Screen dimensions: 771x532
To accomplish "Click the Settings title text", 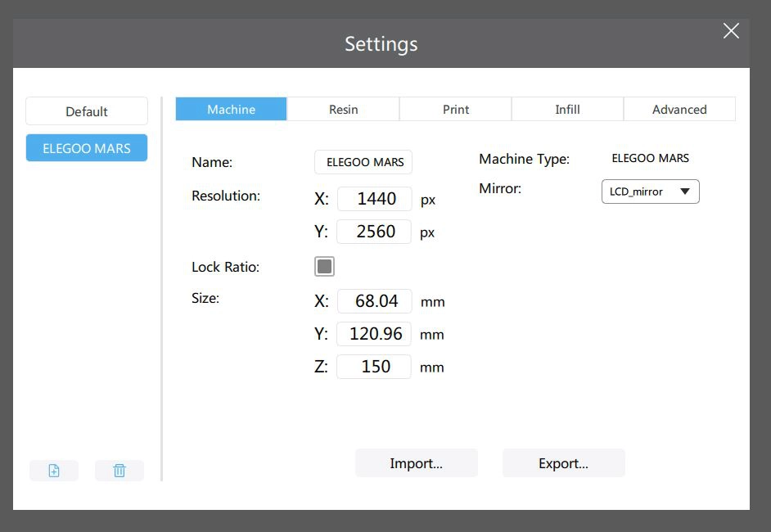I will coord(381,43).
